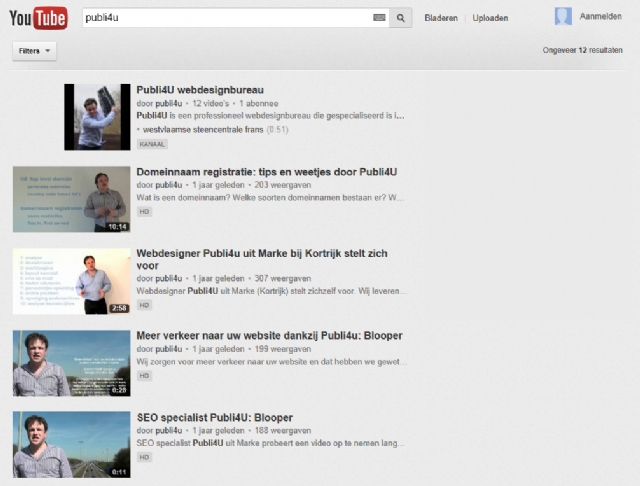Open the 2:58 Webdesigner Publi4u thumbnail
Viewport: 640px width, 486px height.
pos(71,281)
